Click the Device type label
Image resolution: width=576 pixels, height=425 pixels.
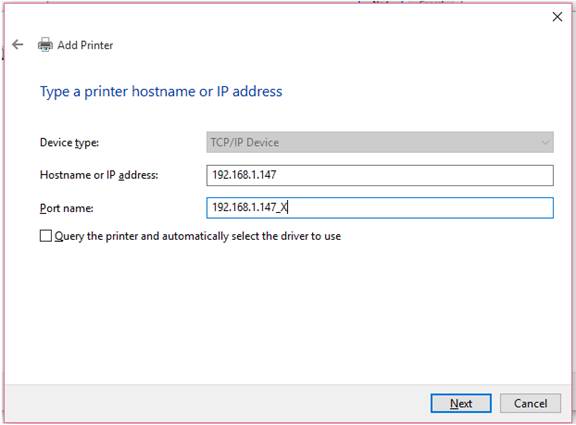click(x=69, y=143)
